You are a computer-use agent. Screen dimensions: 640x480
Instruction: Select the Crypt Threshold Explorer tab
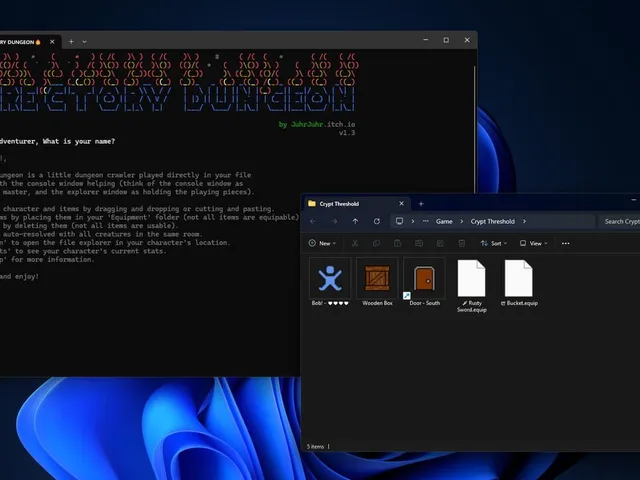(x=356, y=203)
